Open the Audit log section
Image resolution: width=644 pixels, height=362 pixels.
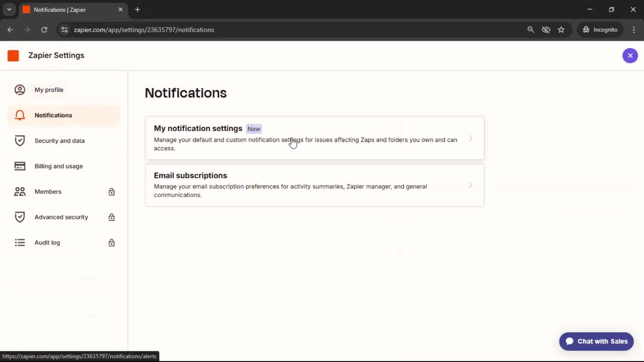[64, 243]
